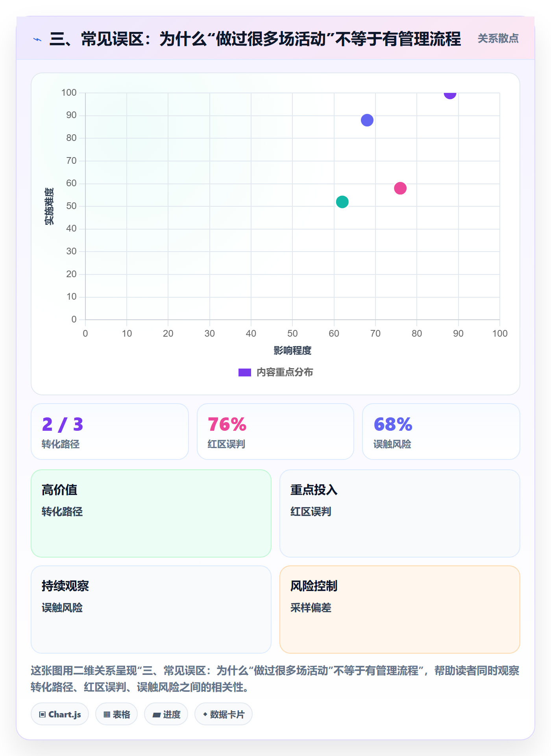The width and height of the screenshot is (551, 756).
Task: Click 红区误判 text in 重点投入 card
Action: click(311, 511)
